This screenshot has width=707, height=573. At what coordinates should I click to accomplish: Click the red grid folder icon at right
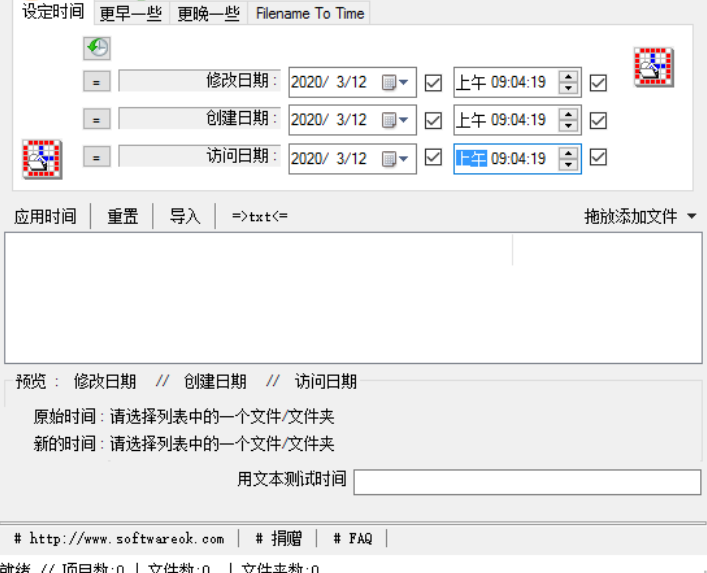pyautogui.click(x=653, y=67)
